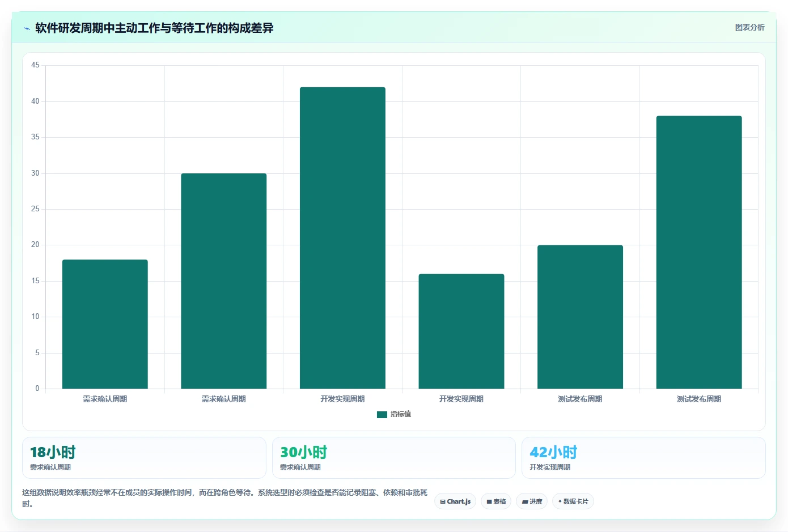Click the 表格 tag chip

point(496,501)
